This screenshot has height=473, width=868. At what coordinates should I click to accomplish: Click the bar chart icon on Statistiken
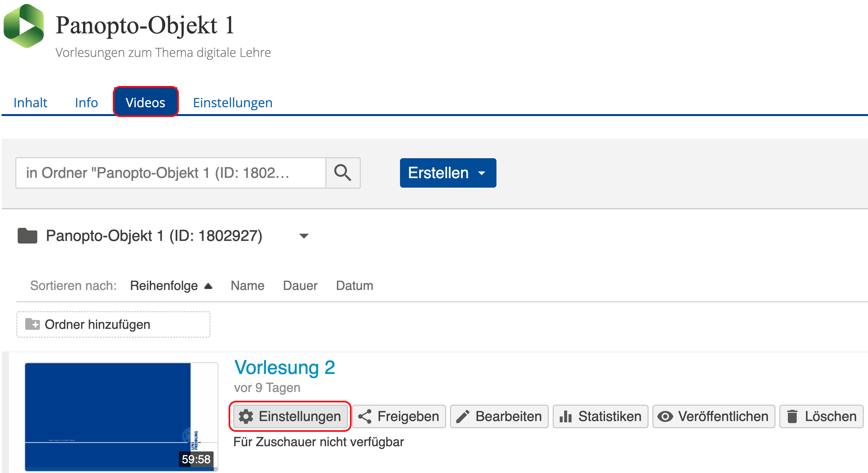click(566, 416)
